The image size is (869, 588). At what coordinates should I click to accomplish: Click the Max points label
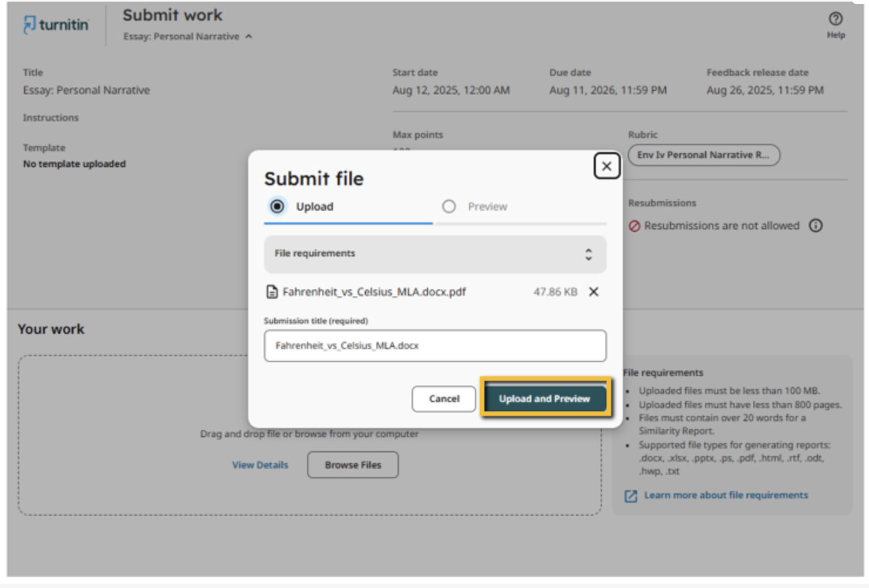coord(417,135)
